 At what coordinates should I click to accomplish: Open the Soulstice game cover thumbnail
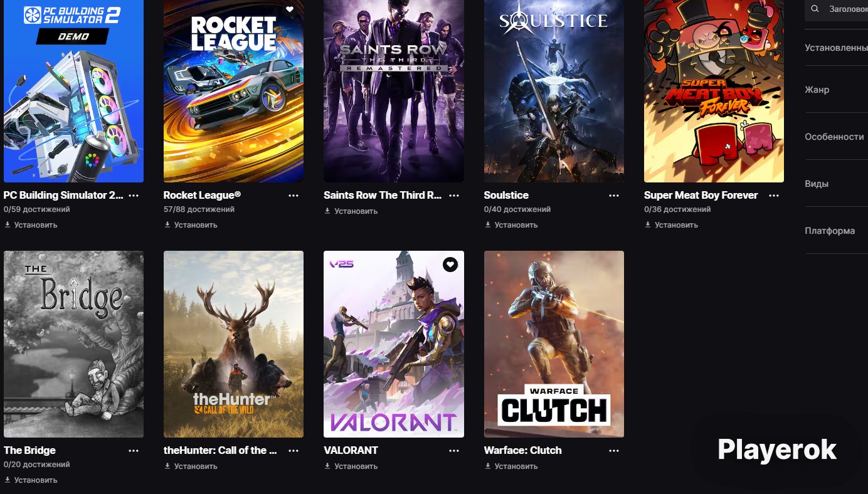pyautogui.click(x=554, y=91)
